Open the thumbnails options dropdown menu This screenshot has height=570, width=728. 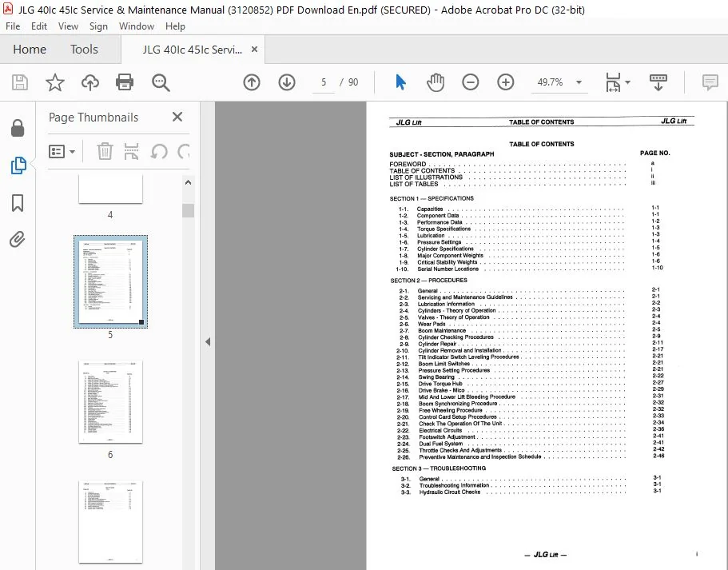click(62, 151)
